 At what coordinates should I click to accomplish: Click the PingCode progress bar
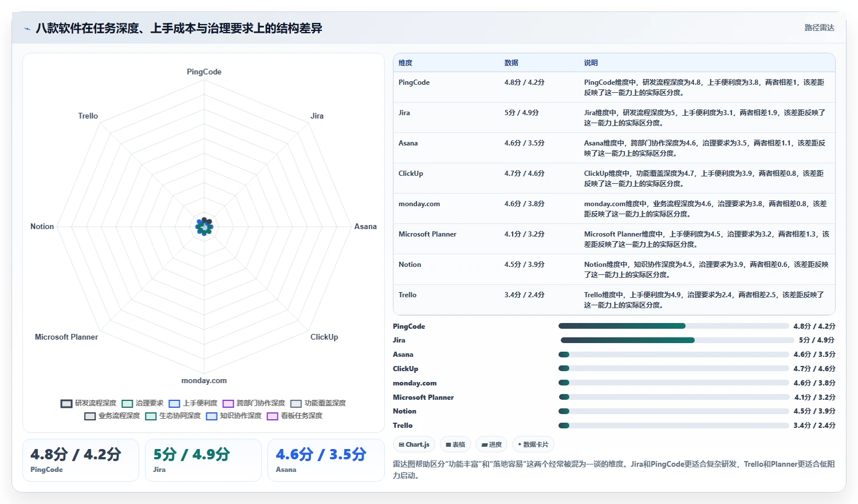[674, 326]
